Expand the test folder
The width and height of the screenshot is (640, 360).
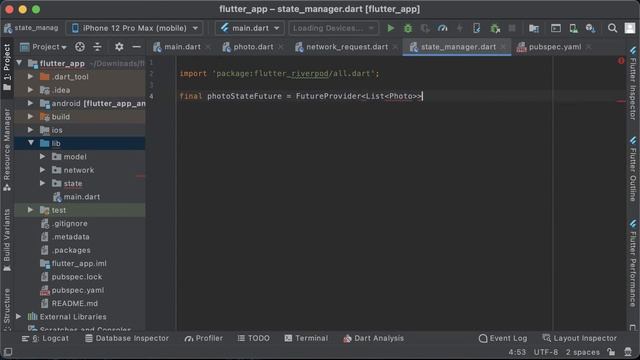click(31, 210)
